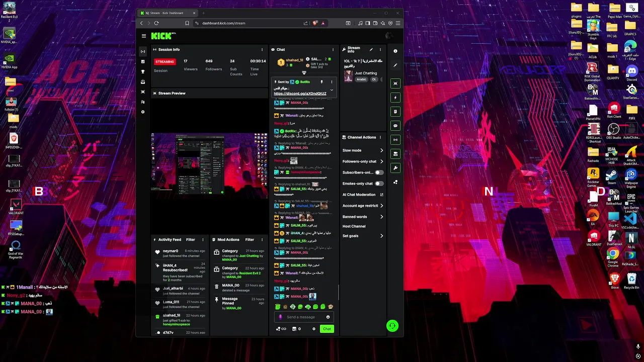644x362 pixels.
Task: Open the Brave playlist music icon
Action: click(360, 23)
